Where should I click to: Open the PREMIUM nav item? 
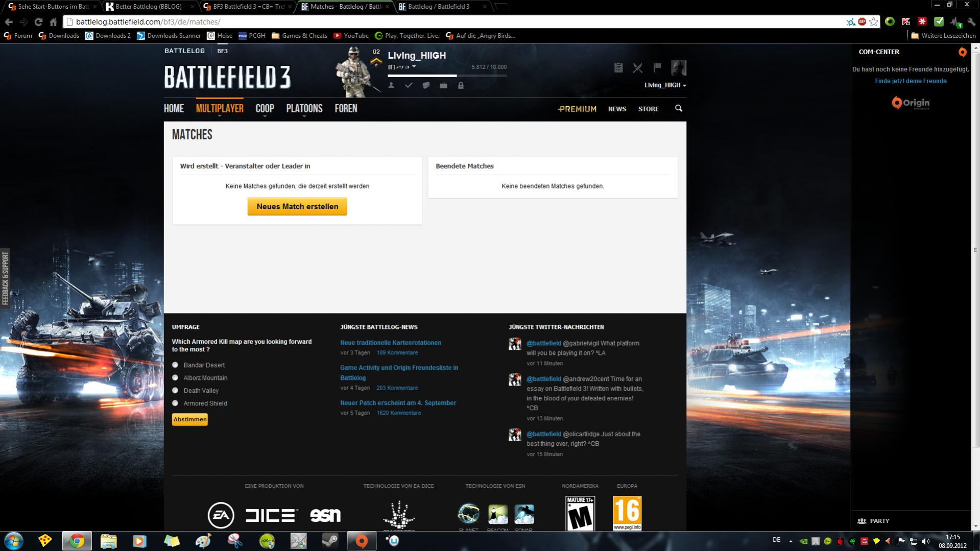tap(577, 109)
